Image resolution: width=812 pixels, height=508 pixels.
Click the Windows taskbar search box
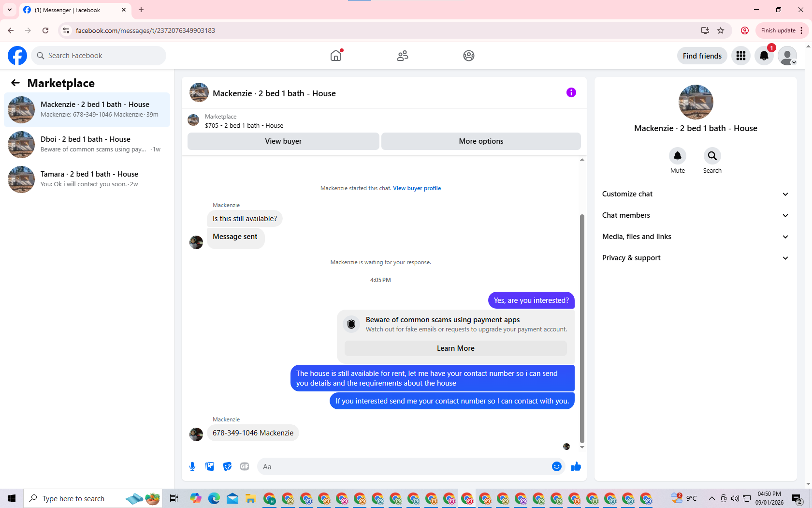92,498
